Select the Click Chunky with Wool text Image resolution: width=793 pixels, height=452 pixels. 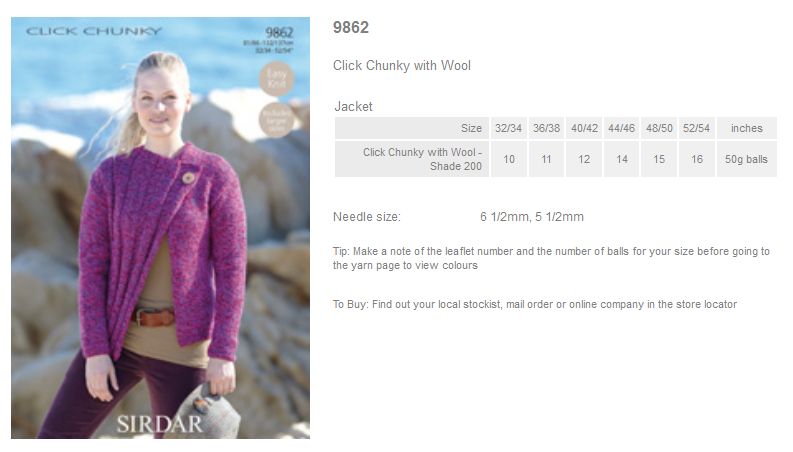[x=402, y=66]
